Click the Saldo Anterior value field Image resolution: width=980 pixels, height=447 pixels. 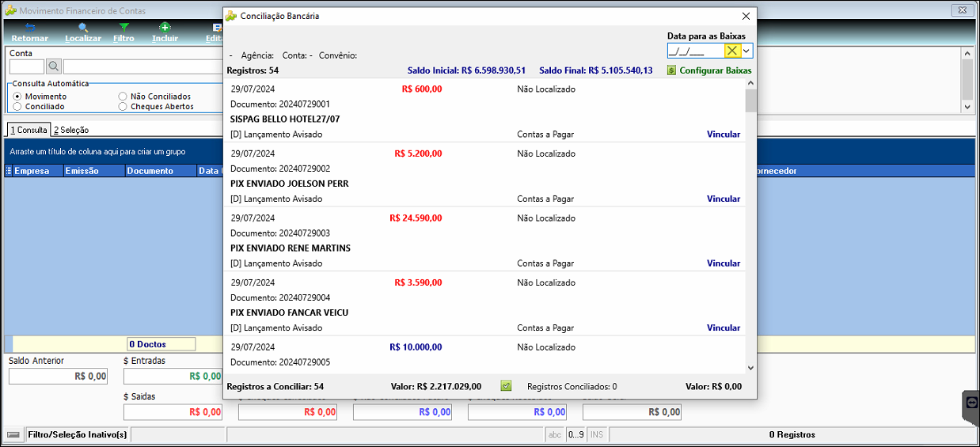point(58,376)
